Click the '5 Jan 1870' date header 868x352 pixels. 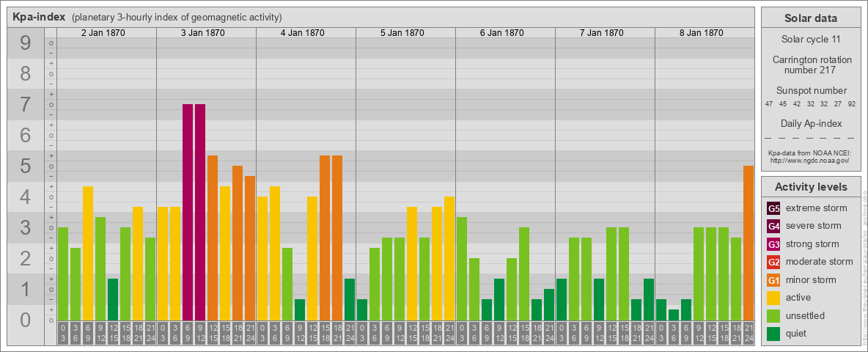[402, 33]
